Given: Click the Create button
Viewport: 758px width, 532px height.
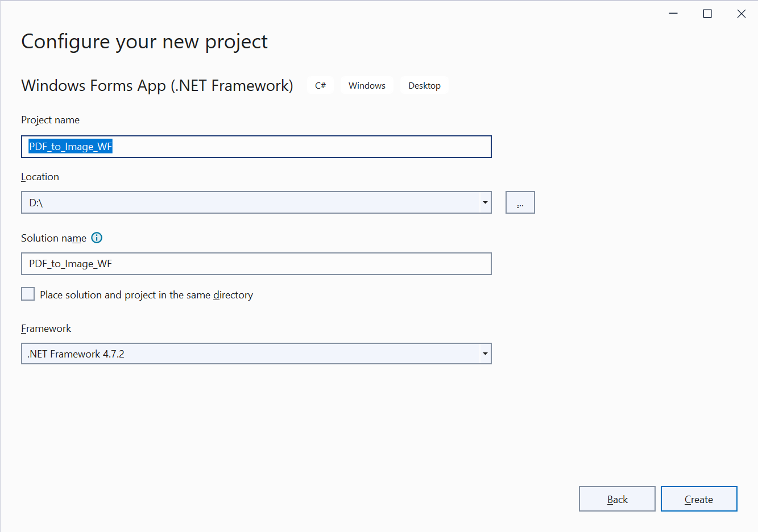Looking at the screenshot, I should click(x=699, y=499).
